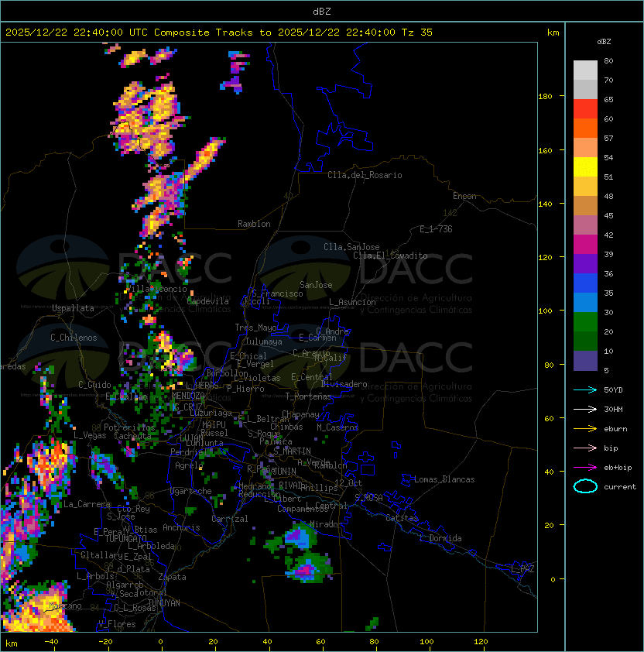Click the 'TUPUNGATO' map label
This screenshot has height=652, width=644.
pos(125,538)
